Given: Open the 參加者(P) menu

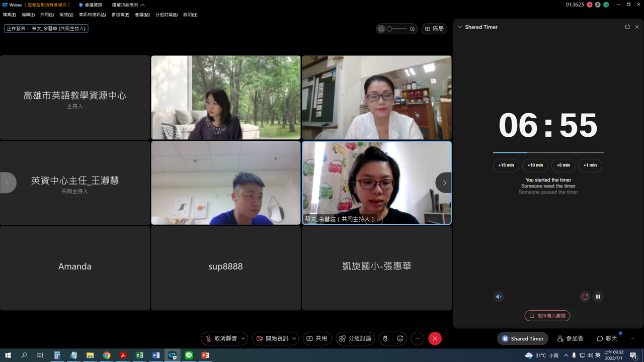Looking at the screenshot, I should 120,15.
